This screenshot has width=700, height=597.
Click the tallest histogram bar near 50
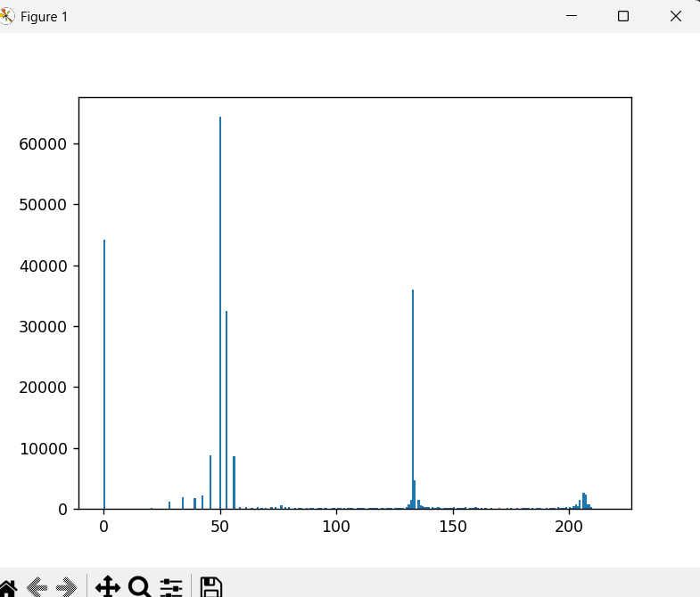220,313
